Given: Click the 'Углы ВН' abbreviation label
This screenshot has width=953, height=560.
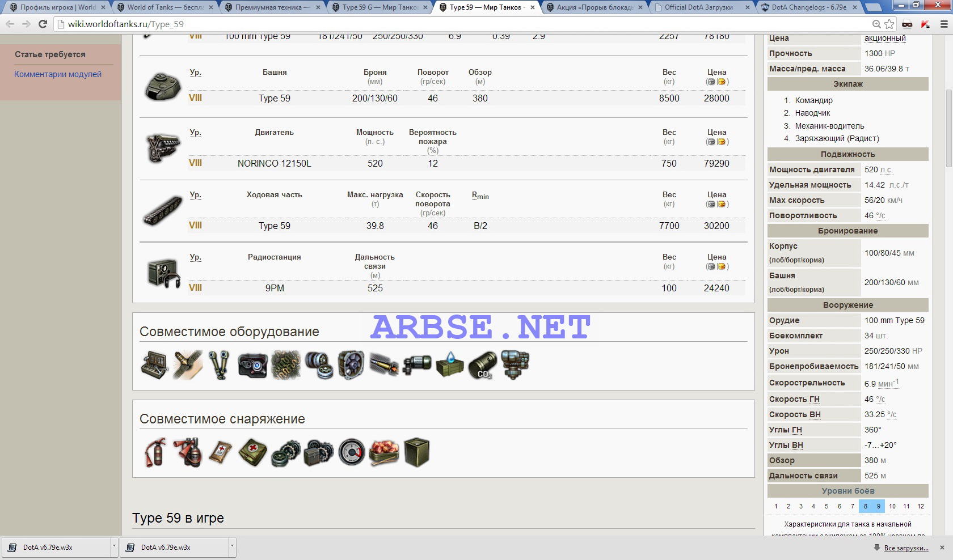Looking at the screenshot, I should tap(786, 445).
